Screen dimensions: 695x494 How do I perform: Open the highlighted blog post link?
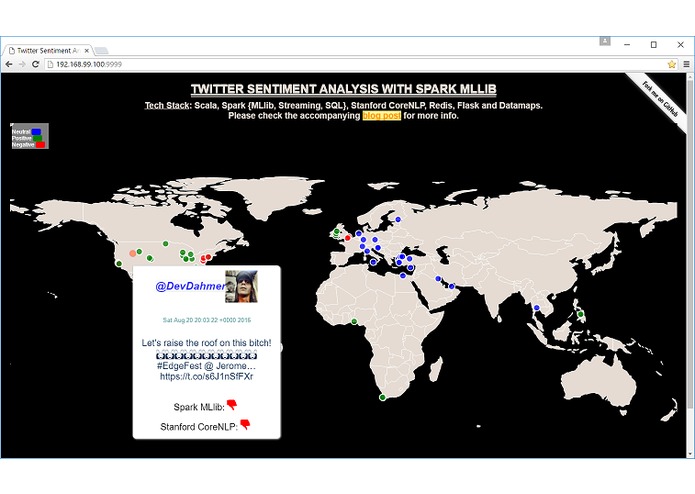[x=382, y=116]
